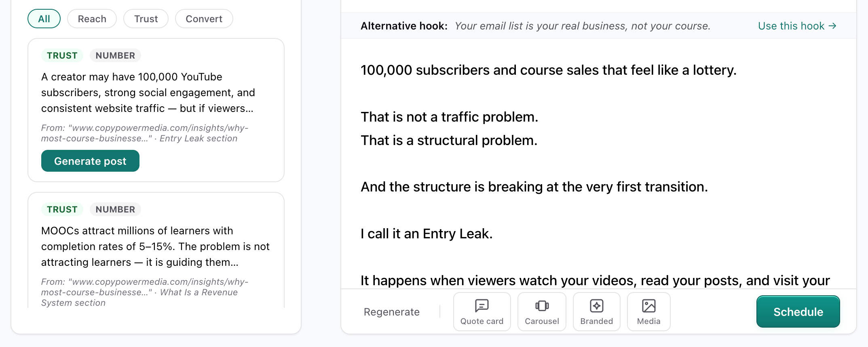Apply the alternative hook via Use this hook

[791, 26]
